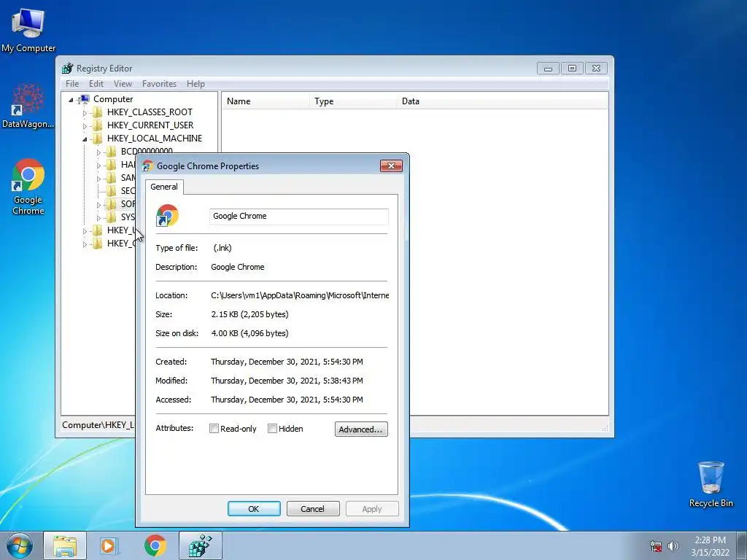
Task: Click the size value 2.15 KB (2,205 bytes)
Action: [249, 314]
